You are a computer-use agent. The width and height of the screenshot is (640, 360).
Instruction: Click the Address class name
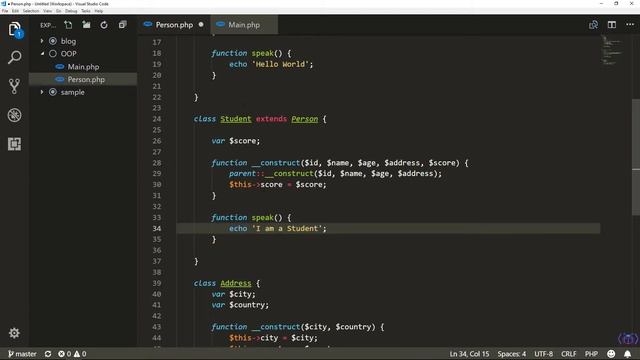[x=236, y=283]
